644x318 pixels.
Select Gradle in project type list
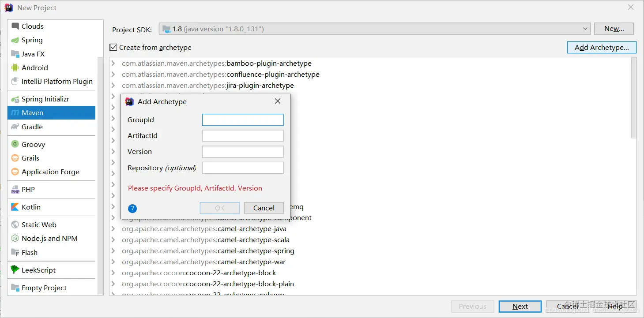(x=51, y=127)
